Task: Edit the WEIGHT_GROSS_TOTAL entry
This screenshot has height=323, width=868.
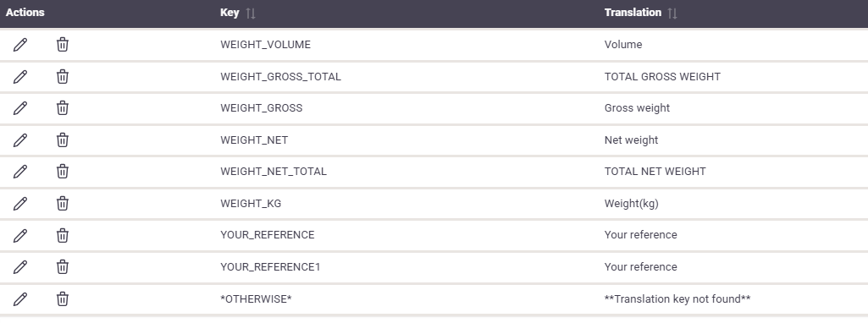Action: [20, 76]
